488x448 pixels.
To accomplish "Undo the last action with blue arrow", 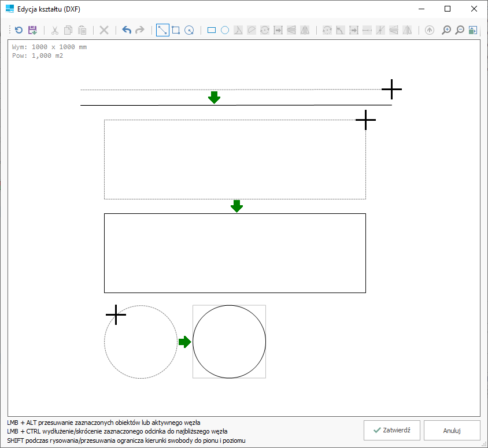I will 127,30.
